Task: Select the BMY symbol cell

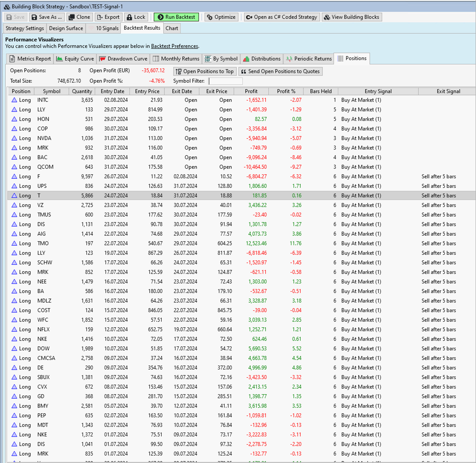Action: tap(43, 406)
